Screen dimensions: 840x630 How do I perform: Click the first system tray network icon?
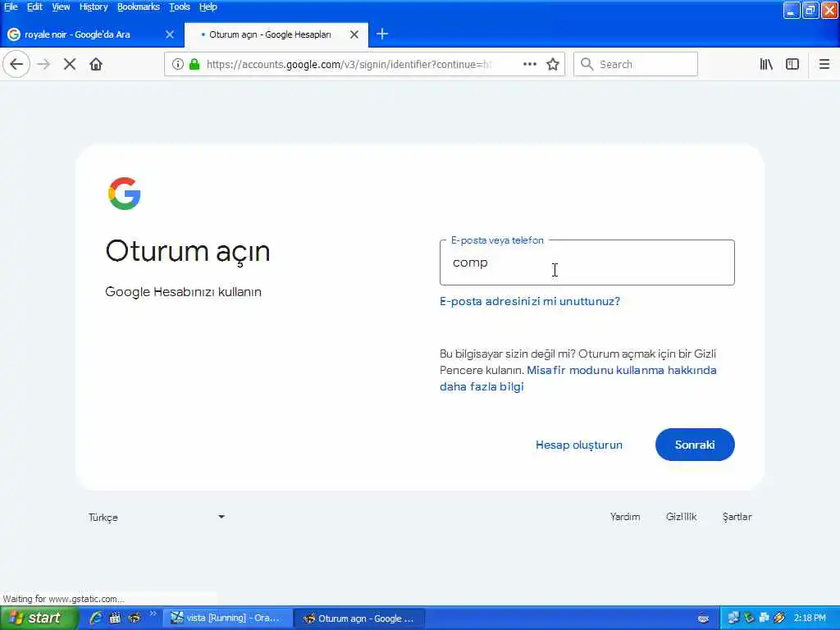[x=733, y=618]
